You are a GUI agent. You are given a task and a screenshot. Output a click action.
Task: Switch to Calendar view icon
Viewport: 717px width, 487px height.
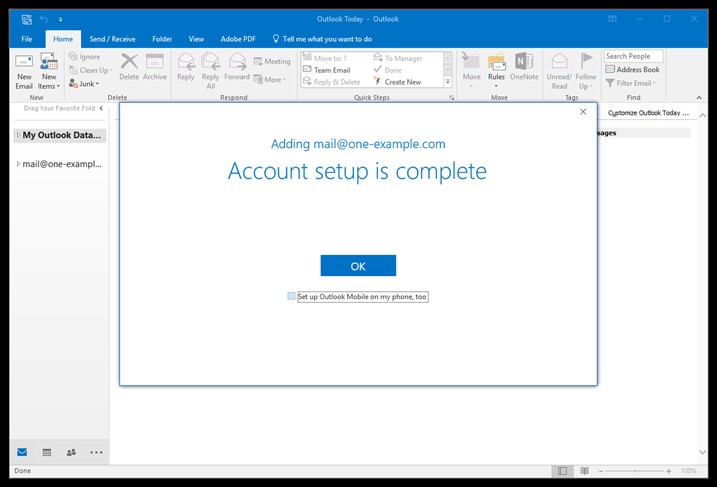[x=47, y=452]
